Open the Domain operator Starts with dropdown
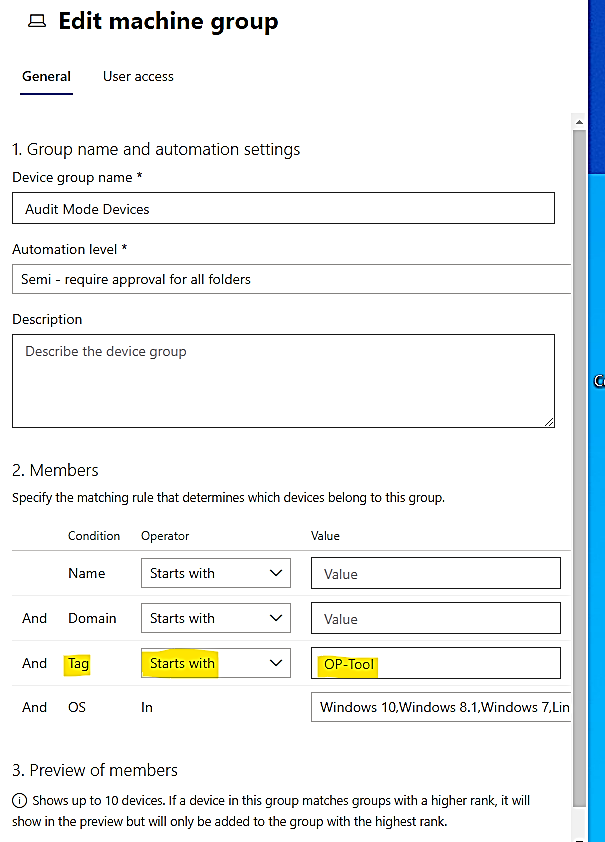Viewport: 605px width, 842px height. 216,618
